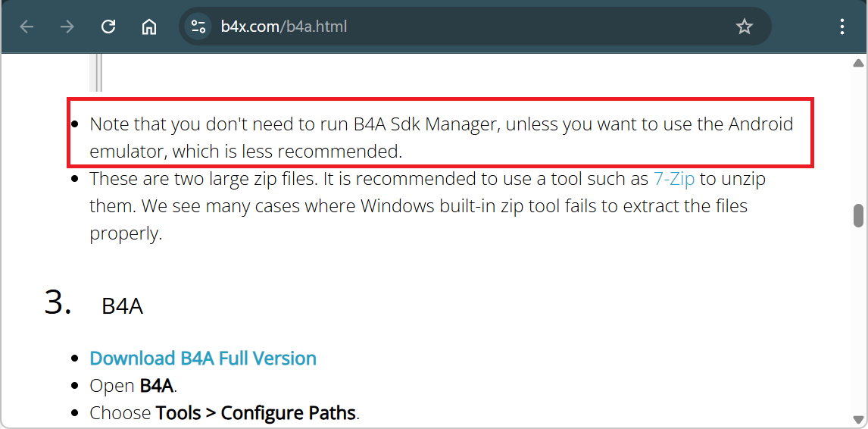Click the scrollbar up arrow
The width and height of the screenshot is (868, 429).
[x=858, y=63]
